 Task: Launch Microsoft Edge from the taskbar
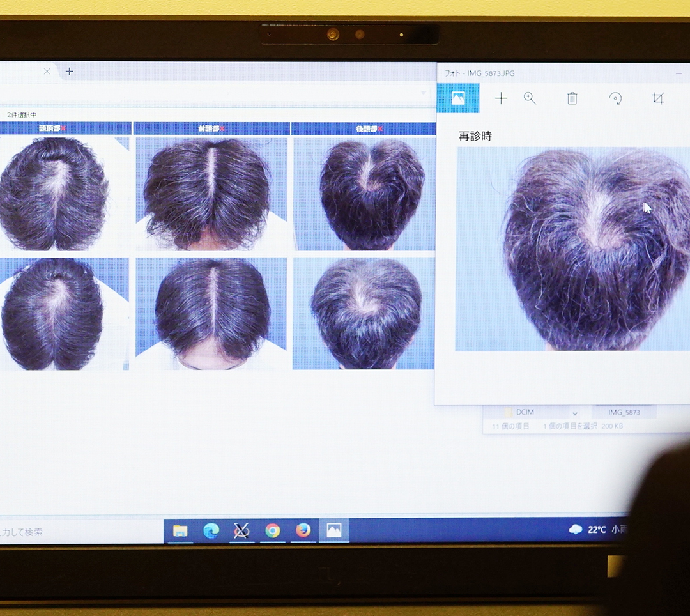click(x=211, y=530)
